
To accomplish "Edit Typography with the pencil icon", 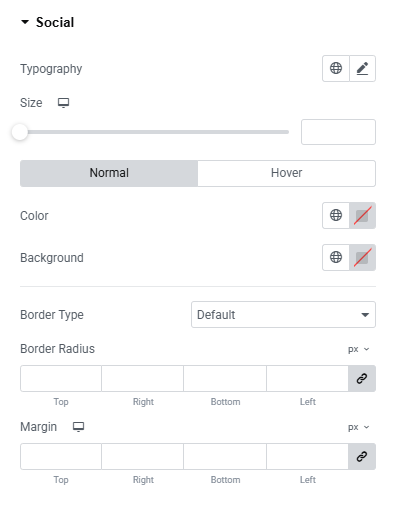I will click(363, 69).
